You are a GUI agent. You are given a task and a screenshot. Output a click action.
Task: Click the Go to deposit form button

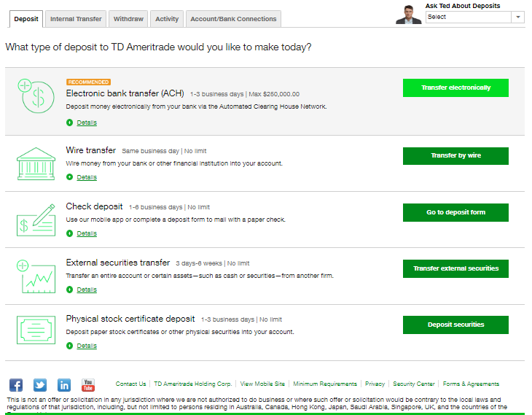coord(455,212)
